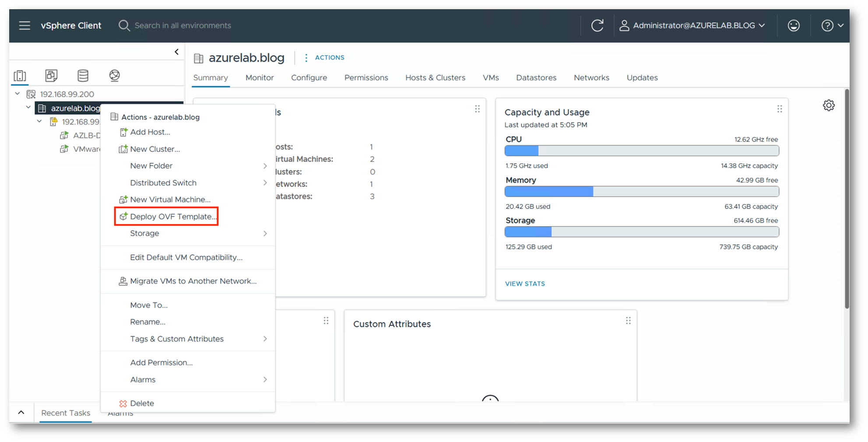Select the Storage inventory icon
Screen dimensions: 868x442
tap(83, 76)
